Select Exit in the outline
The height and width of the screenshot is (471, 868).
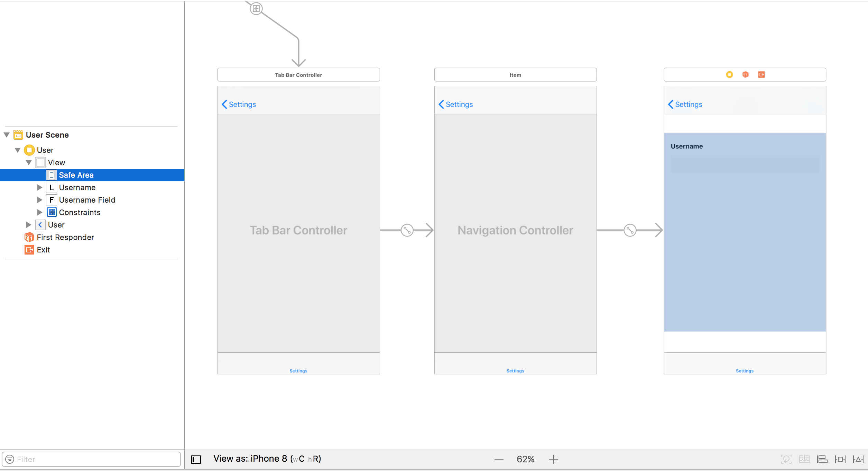coord(43,250)
